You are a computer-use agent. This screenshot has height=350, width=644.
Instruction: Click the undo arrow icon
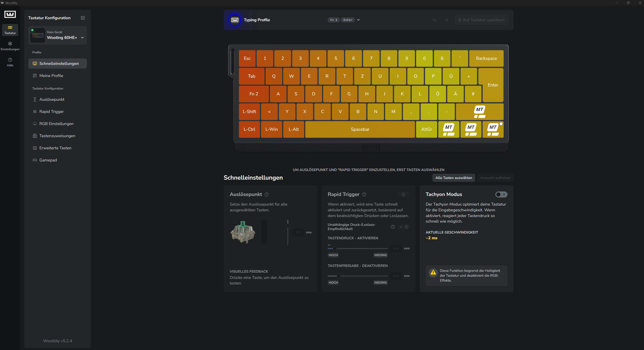(x=434, y=20)
